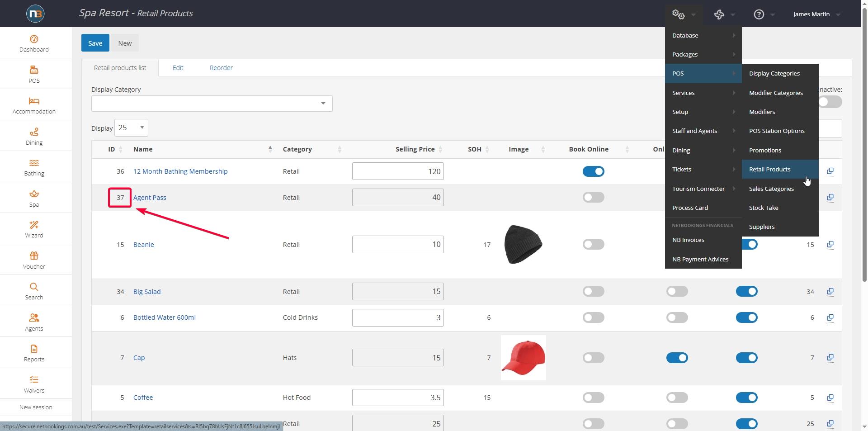Expand the Services submenu
Viewport: 868px width, 431px height.
click(703, 93)
